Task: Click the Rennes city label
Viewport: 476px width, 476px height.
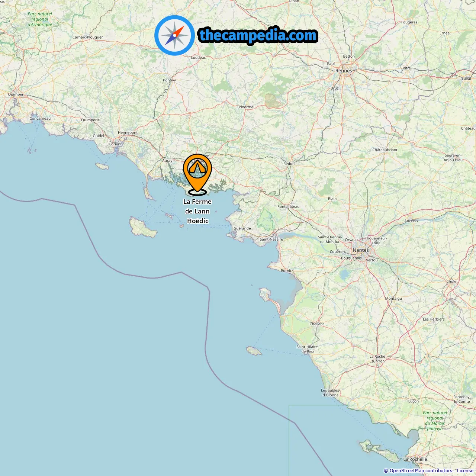Action: [x=344, y=71]
